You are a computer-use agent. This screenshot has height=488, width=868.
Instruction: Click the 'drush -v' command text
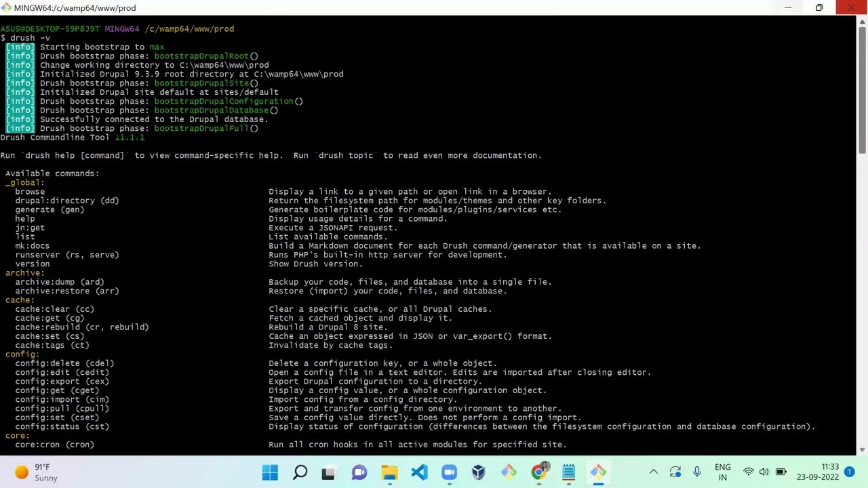pyautogui.click(x=30, y=38)
